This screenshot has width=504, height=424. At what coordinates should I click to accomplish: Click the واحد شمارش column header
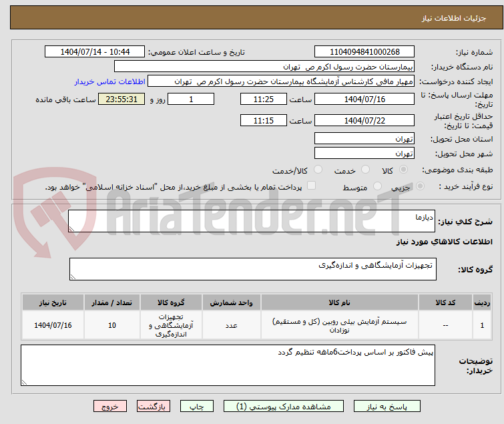tap(231, 302)
